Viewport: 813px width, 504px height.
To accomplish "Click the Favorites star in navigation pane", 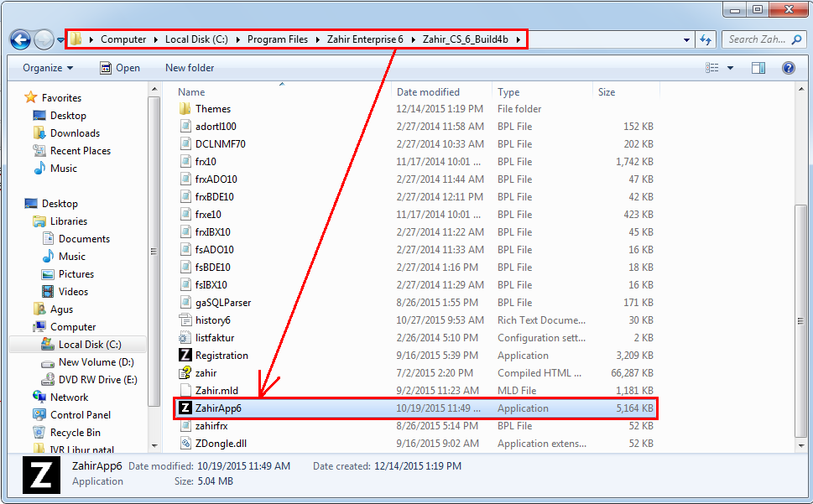I will pyautogui.click(x=31, y=97).
